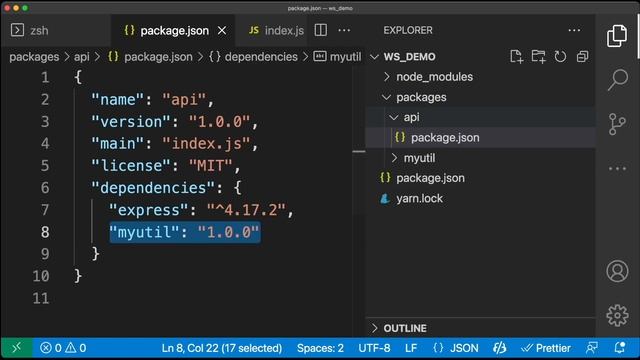Split the editor to the right

(320, 30)
